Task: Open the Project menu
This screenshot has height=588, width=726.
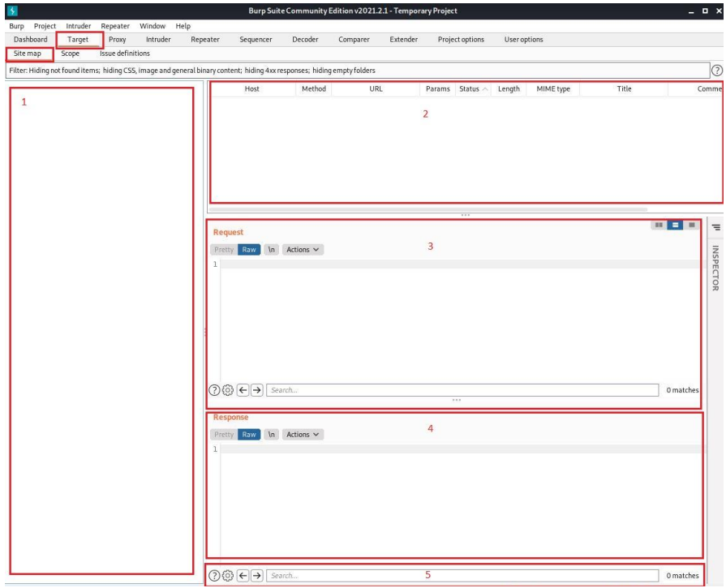Action: point(45,26)
